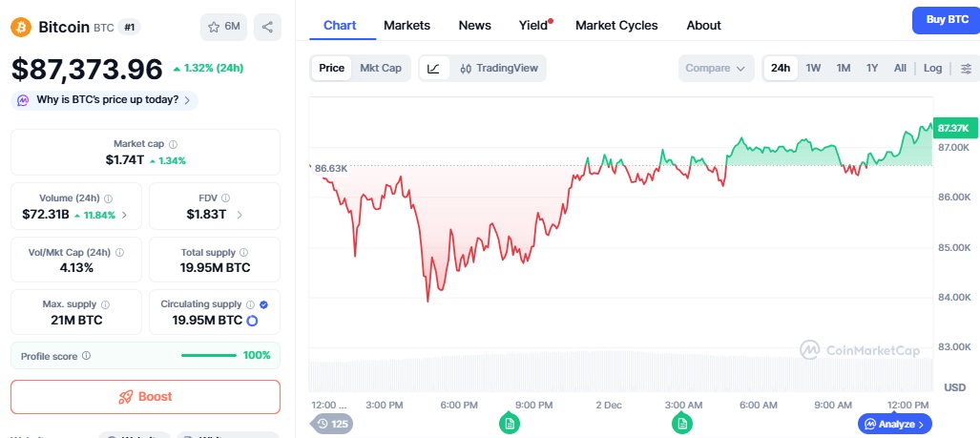Click the Buy BTC button
The image size is (980, 438).
[947, 20]
